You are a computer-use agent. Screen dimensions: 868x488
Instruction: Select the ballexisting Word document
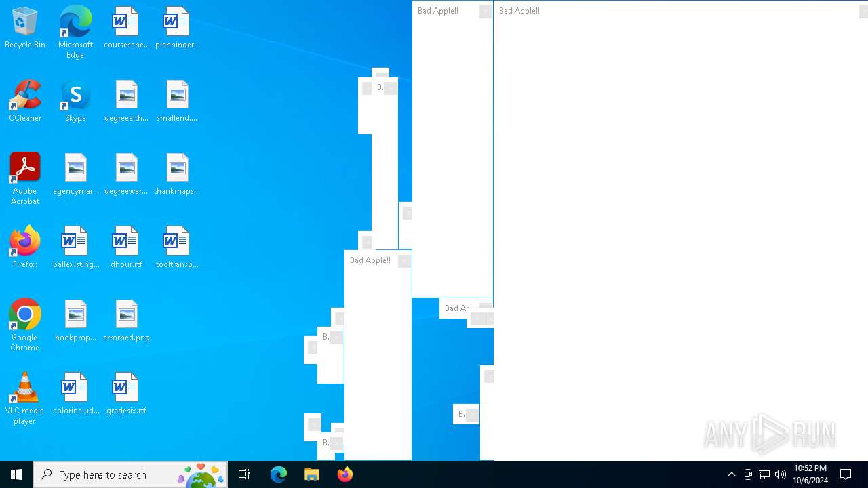pyautogui.click(x=75, y=247)
